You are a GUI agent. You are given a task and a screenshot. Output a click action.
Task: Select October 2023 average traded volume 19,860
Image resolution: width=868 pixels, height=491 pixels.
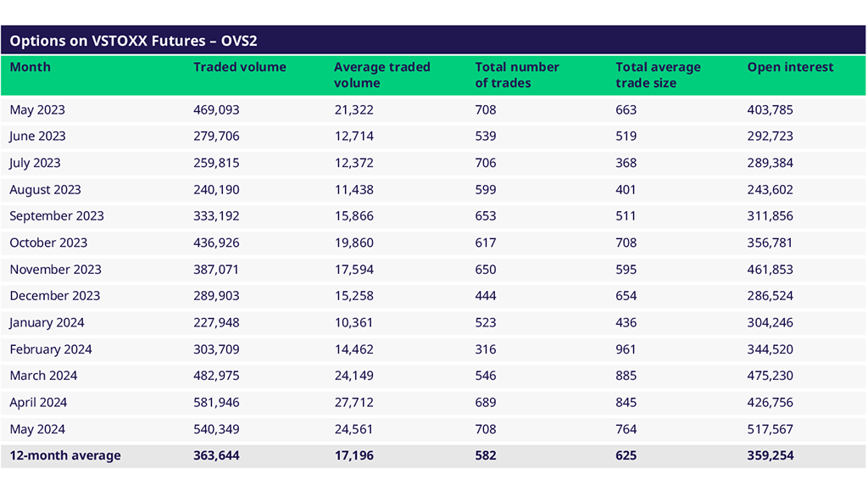coord(353,243)
